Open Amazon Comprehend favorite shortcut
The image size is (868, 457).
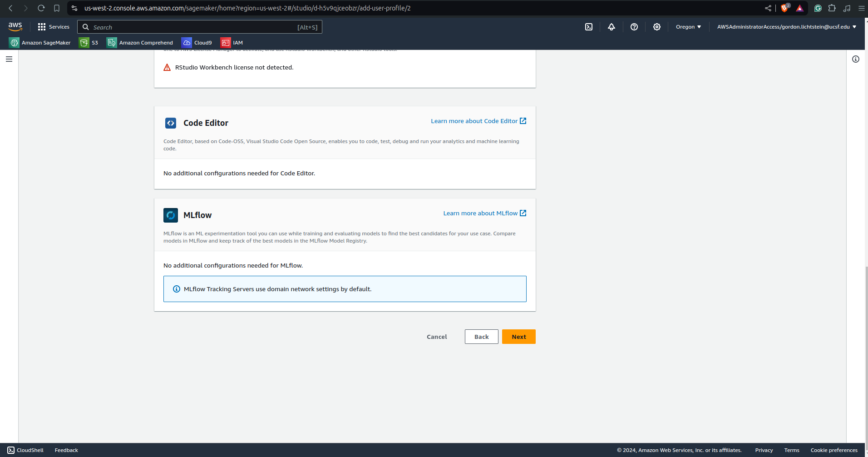pos(140,43)
